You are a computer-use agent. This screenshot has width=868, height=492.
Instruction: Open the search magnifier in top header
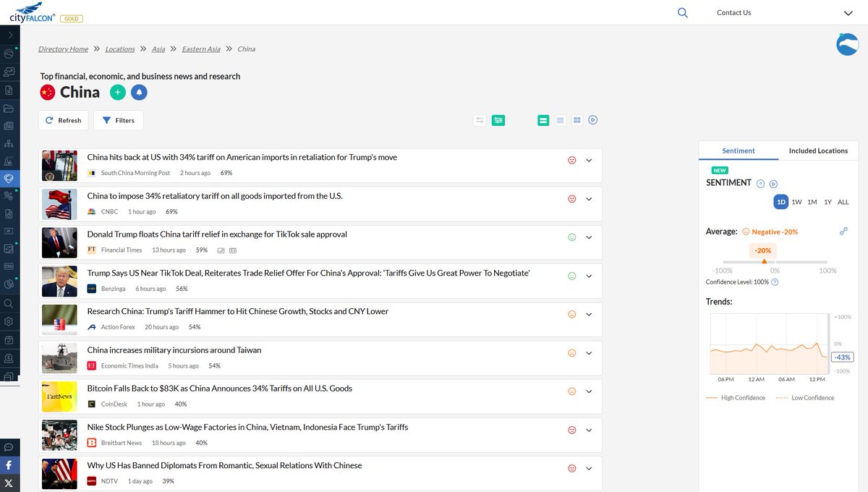click(683, 12)
